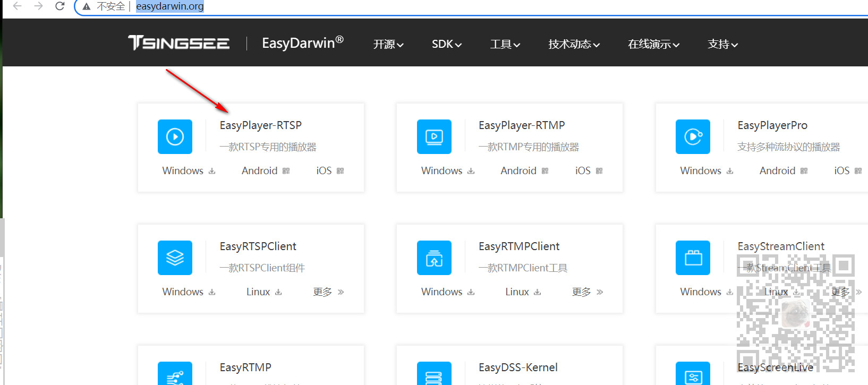
Task: Download EasyPlayerPro for Windows
Action: [707, 170]
